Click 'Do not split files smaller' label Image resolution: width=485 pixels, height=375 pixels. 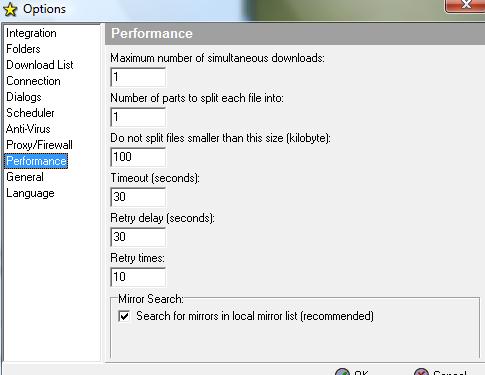pyautogui.click(x=220, y=138)
